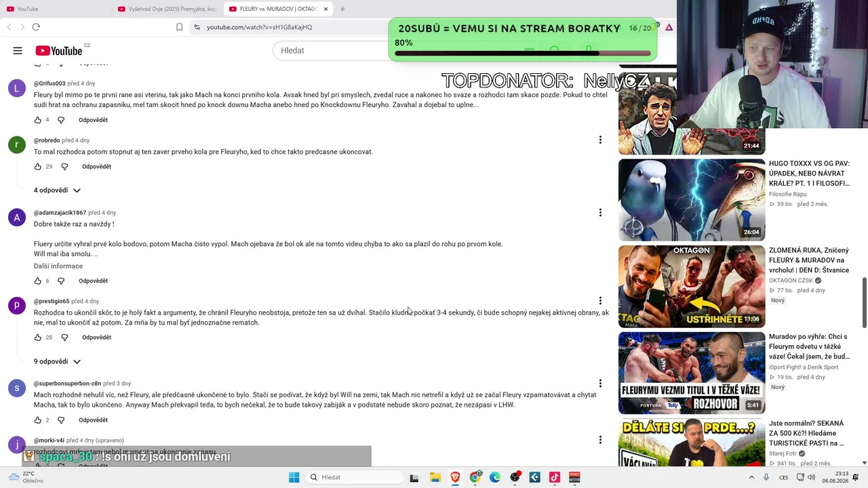Open TikTok app from the taskbar
This screenshot has height=488, width=868.
(x=555, y=477)
